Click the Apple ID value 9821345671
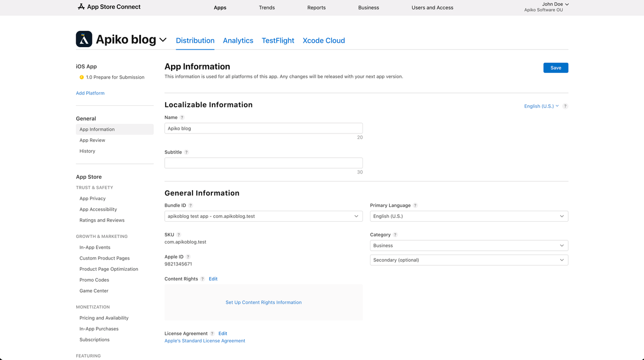This screenshot has height=360, width=644. point(178,264)
